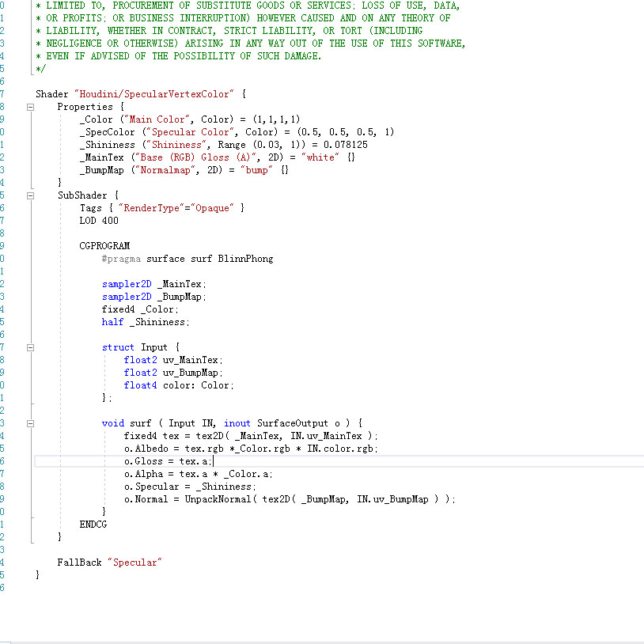This screenshot has width=644, height=644.
Task: Click the sampler2D _BumpMap declaration
Action: [154, 297]
